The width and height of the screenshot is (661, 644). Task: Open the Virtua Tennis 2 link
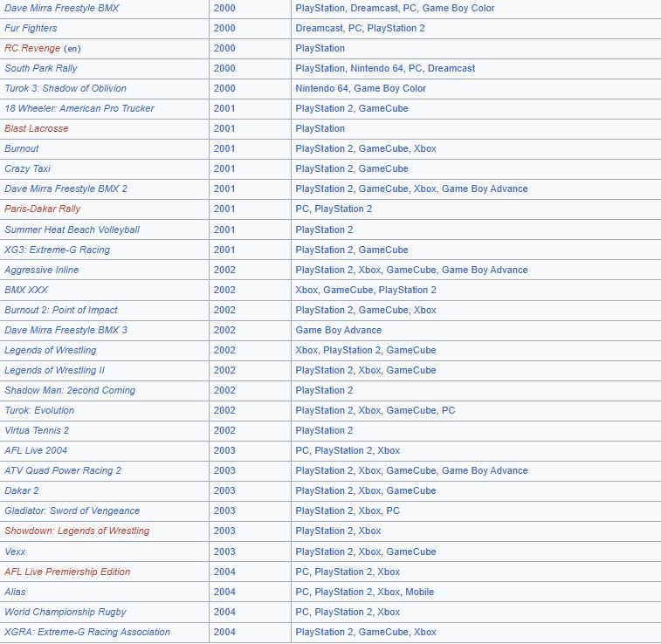(37, 430)
